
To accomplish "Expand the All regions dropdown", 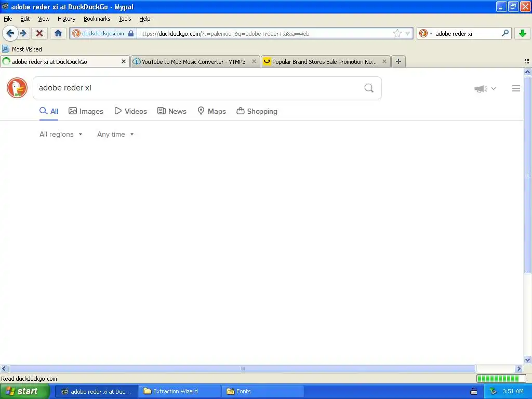I will point(61,135).
